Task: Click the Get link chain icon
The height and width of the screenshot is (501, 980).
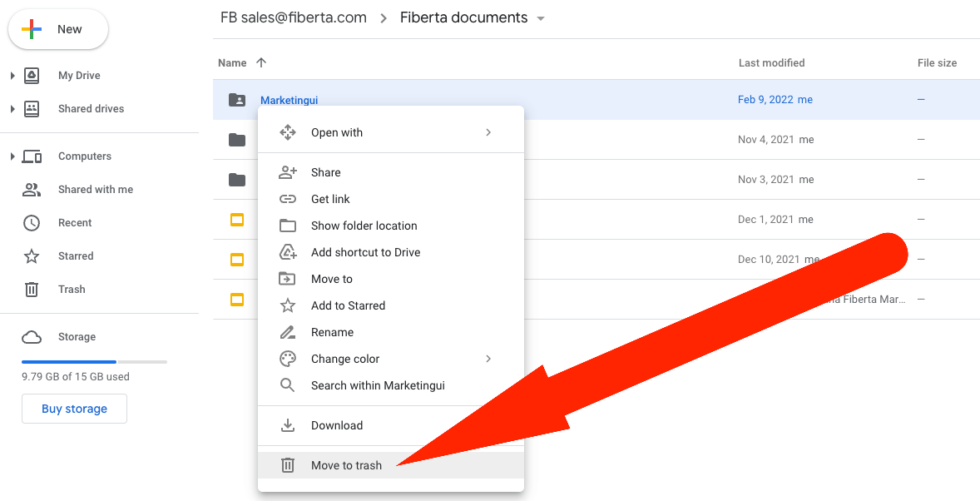Action: (x=288, y=200)
